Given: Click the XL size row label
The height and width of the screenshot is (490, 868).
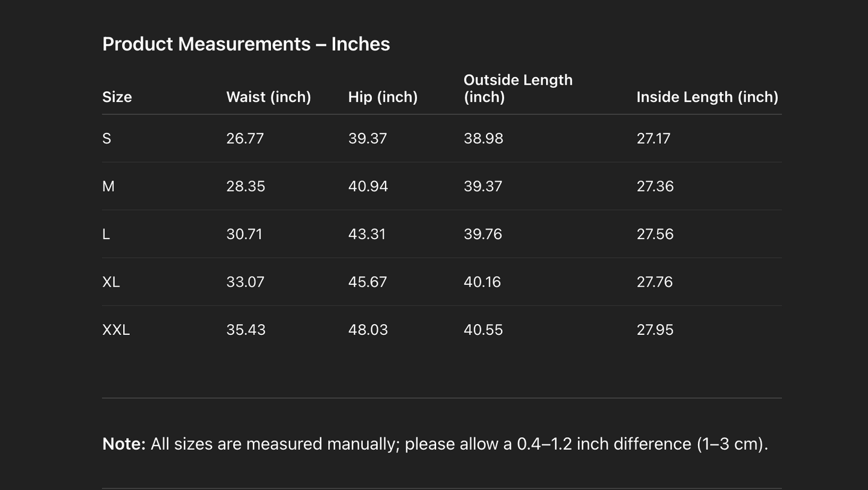Looking at the screenshot, I should (111, 282).
